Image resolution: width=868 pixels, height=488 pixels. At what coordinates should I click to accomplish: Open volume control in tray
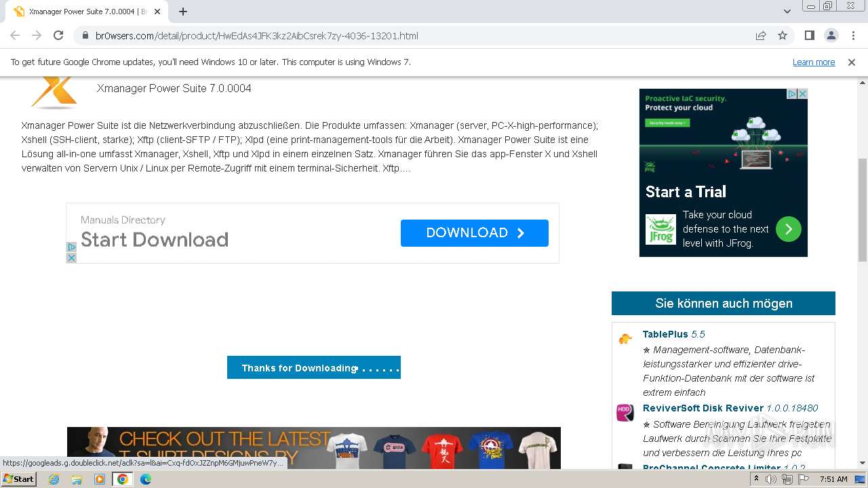point(771,479)
